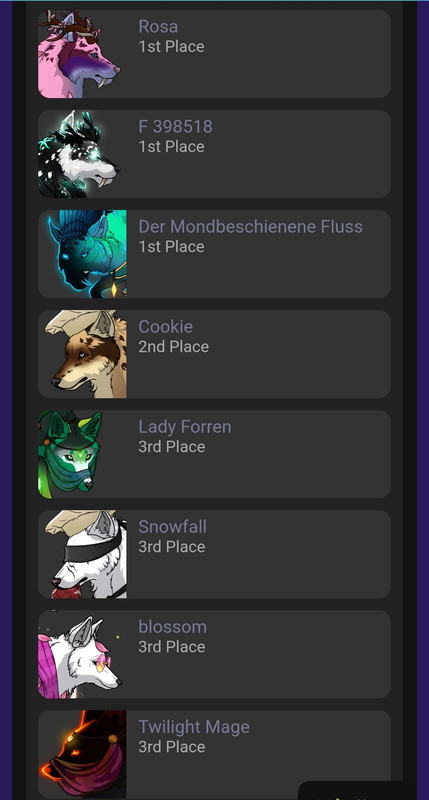Click Lady Forren's 3rd Place text
The width and height of the screenshot is (429, 800).
(x=171, y=446)
